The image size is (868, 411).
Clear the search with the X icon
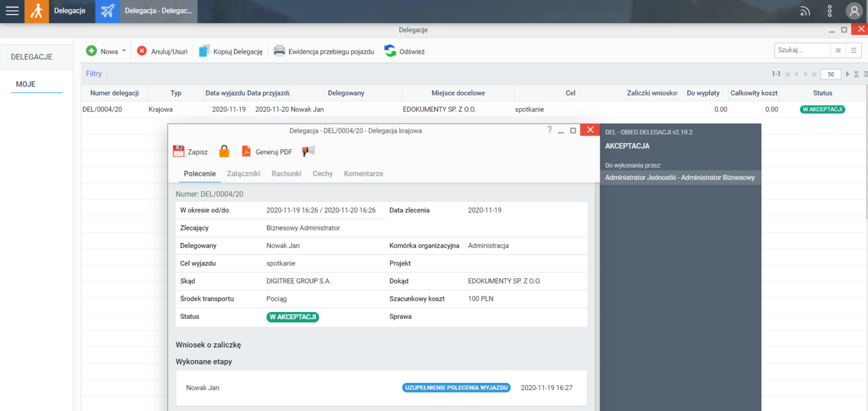[838, 51]
